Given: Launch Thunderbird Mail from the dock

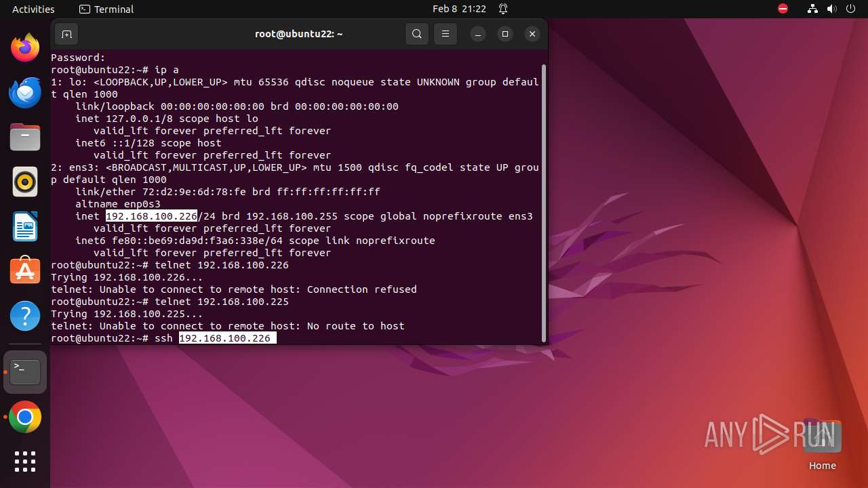Looking at the screenshot, I should click(x=25, y=93).
